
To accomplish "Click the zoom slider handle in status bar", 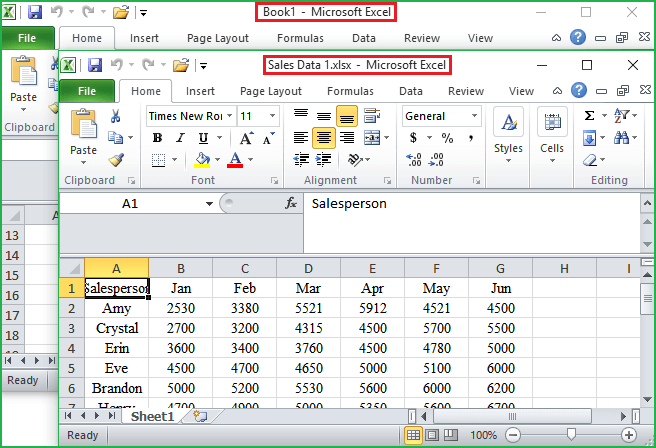I will pyautogui.click(x=570, y=435).
